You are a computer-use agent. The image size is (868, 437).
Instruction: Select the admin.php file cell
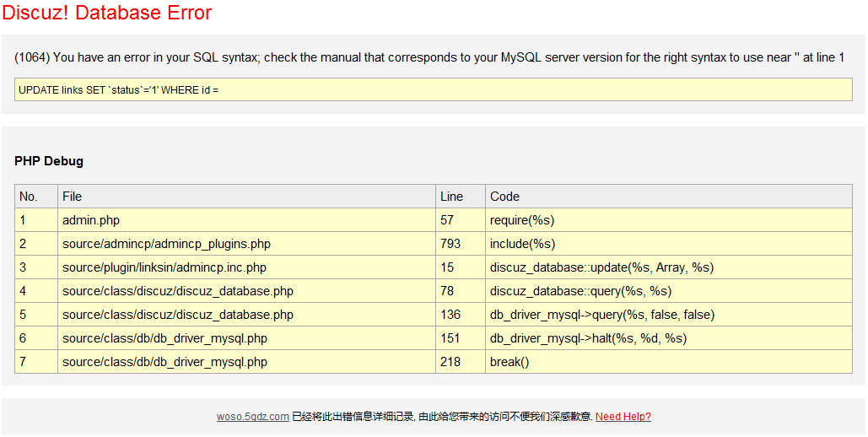tap(91, 220)
